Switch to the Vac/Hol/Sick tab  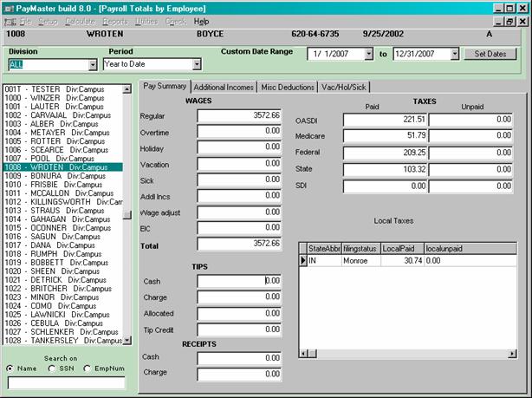click(x=343, y=88)
